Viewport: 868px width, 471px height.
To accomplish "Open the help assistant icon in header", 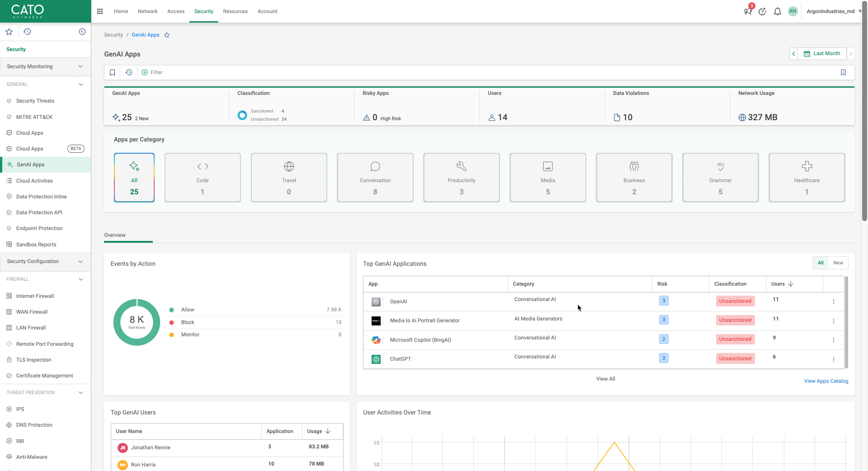I will (762, 11).
